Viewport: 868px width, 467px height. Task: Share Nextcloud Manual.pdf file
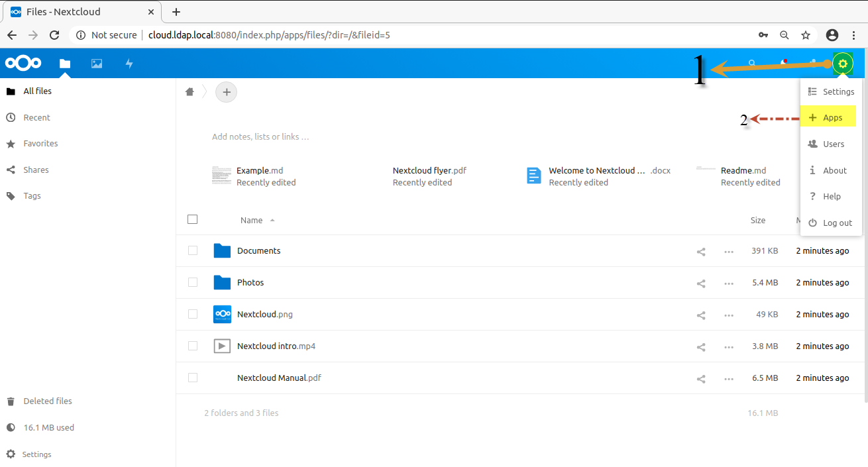click(701, 378)
